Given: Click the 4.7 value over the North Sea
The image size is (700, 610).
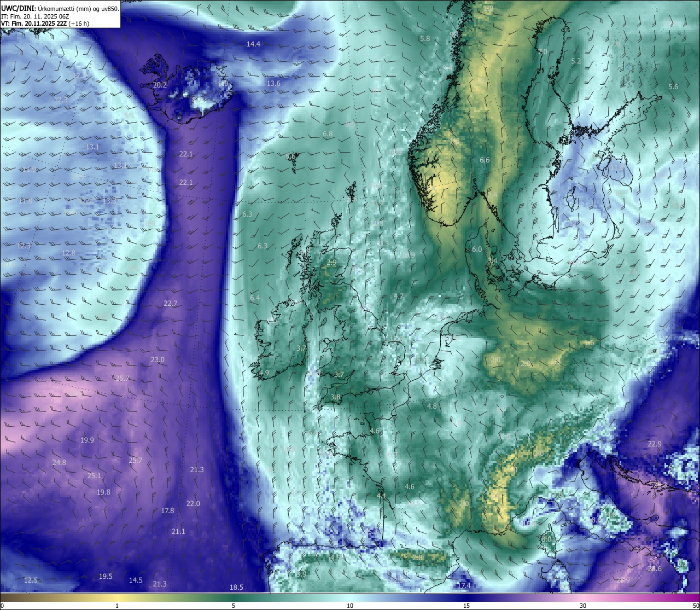Looking at the screenshot, I should click(399, 296).
